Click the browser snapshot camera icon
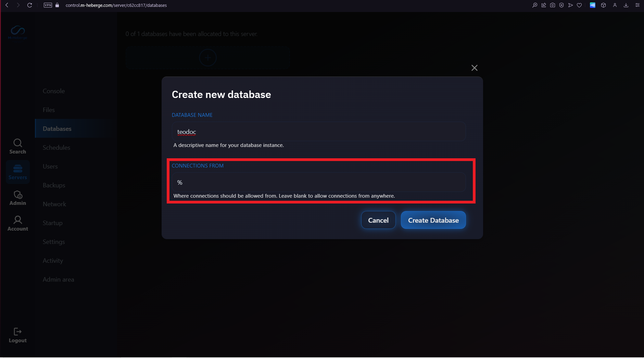The image size is (644, 358). [553, 5]
